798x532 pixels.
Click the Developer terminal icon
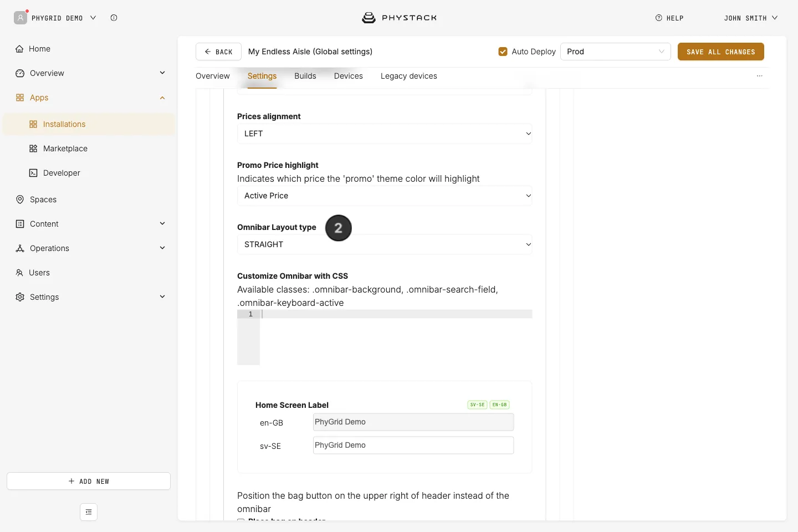coord(33,173)
